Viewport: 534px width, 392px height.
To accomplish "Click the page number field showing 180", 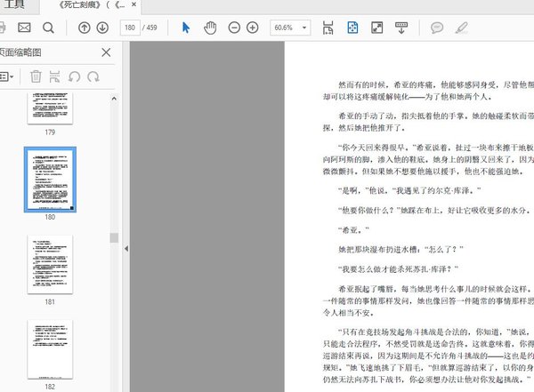I will pos(130,28).
